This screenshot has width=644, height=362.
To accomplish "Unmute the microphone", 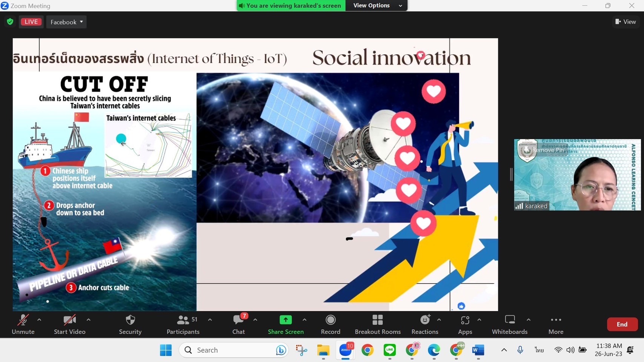I will pyautogui.click(x=23, y=324).
